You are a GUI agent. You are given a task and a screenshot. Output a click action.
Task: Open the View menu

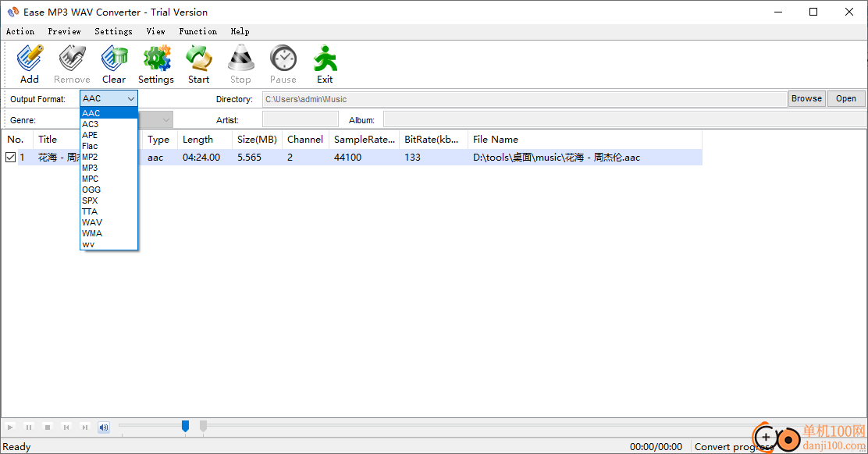155,31
